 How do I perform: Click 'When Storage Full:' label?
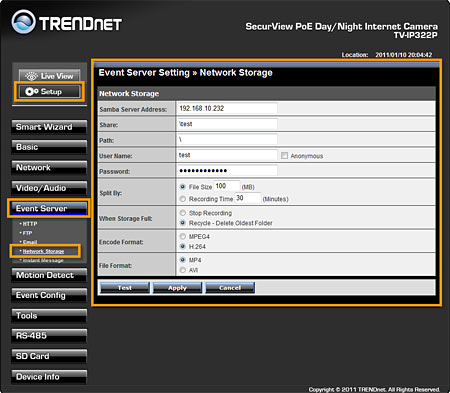[126, 219]
